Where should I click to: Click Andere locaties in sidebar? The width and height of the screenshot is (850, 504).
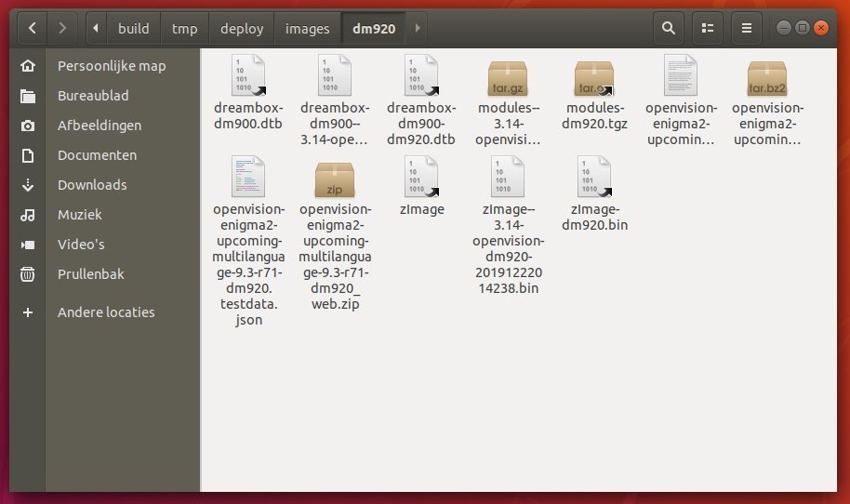point(106,312)
